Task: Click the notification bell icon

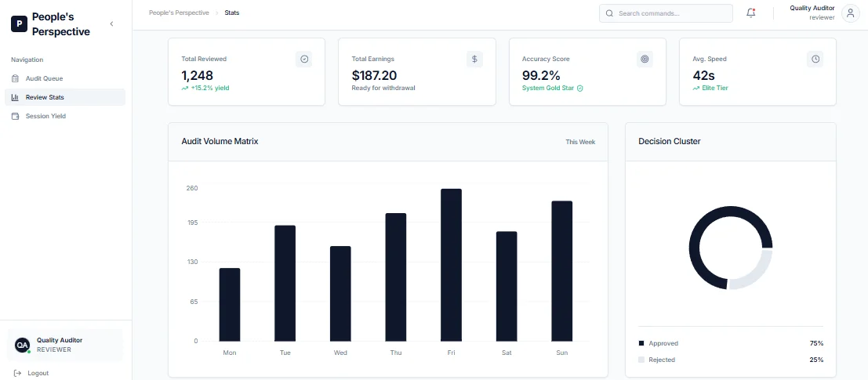Action: [x=750, y=13]
